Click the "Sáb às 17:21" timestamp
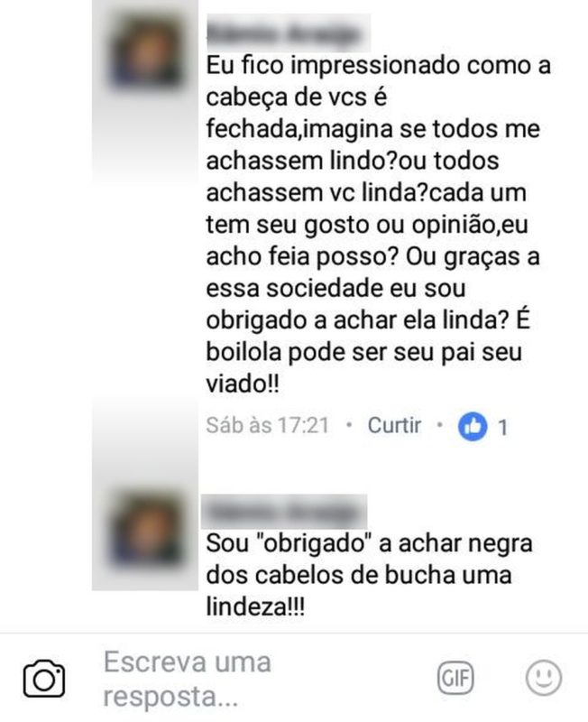The height and width of the screenshot is (722, 588). [267, 425]
